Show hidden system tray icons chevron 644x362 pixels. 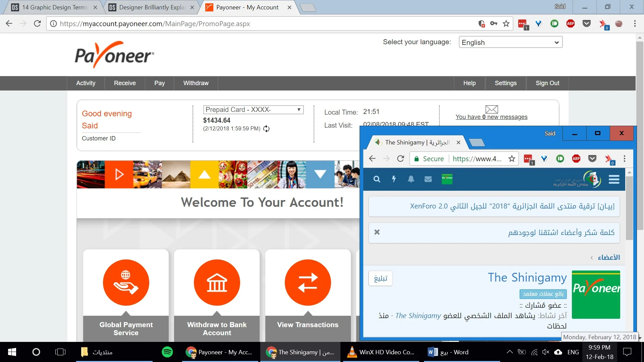click(x=509, y=352)
